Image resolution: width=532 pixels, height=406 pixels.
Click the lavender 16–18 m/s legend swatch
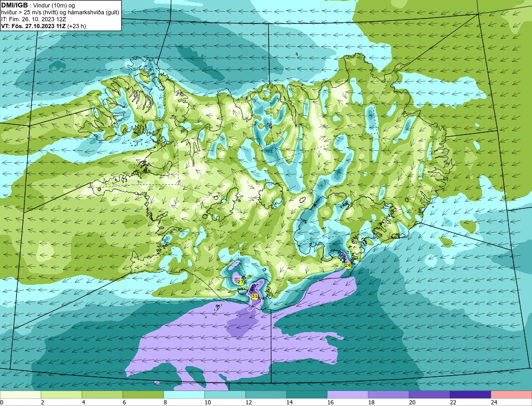coord(348,395)
